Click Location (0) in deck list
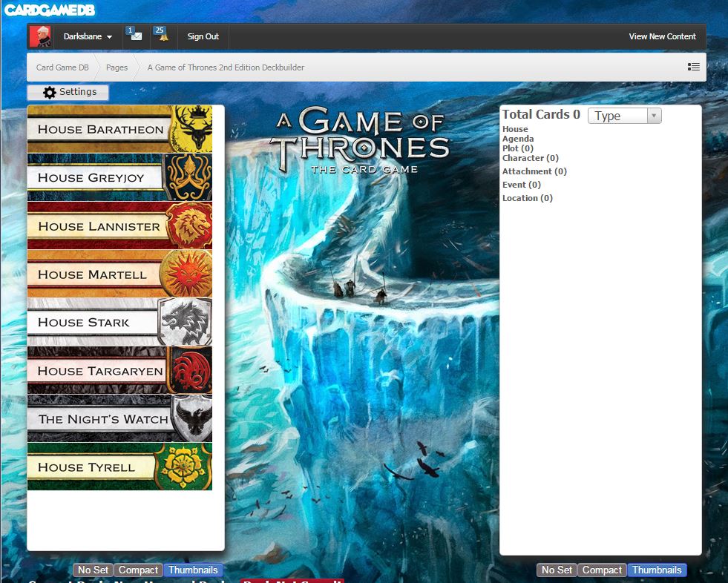The width and height of the screenshot is (728, 583). pos(528,198)
